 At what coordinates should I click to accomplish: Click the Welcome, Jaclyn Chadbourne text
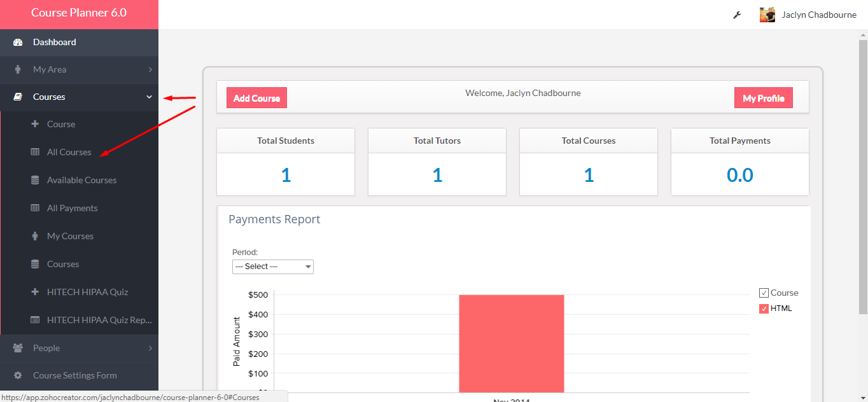tap(523, 93)
